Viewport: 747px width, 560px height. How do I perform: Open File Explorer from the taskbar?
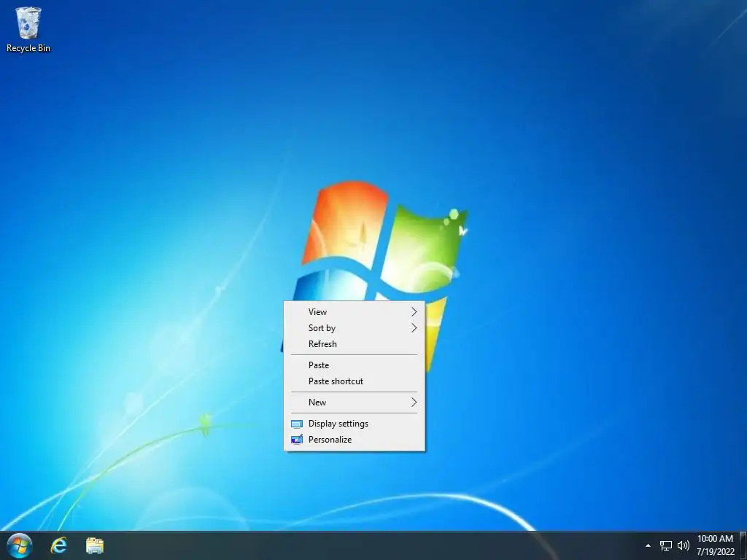(x=95, y=545)
